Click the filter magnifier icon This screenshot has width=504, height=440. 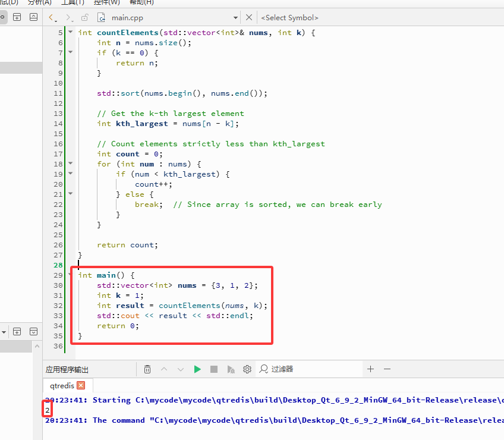pyautogui.click(x=263, y=369)
